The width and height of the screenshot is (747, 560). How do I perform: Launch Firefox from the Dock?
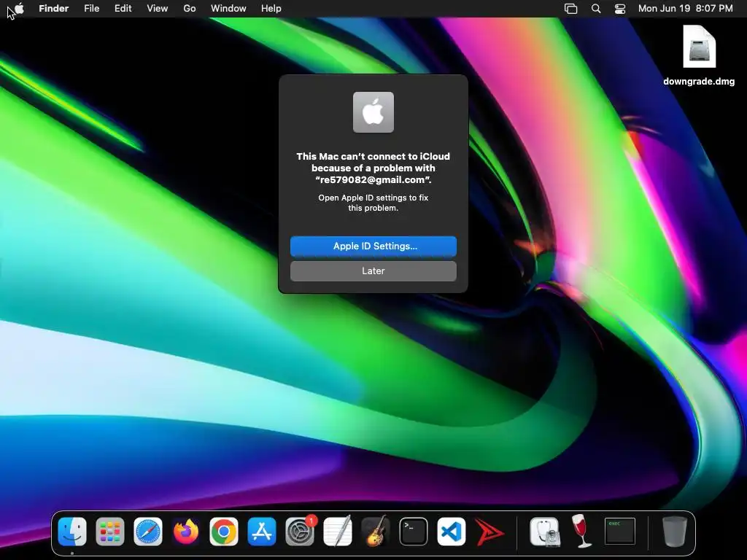pyautogui.click(x=186, y=532)
